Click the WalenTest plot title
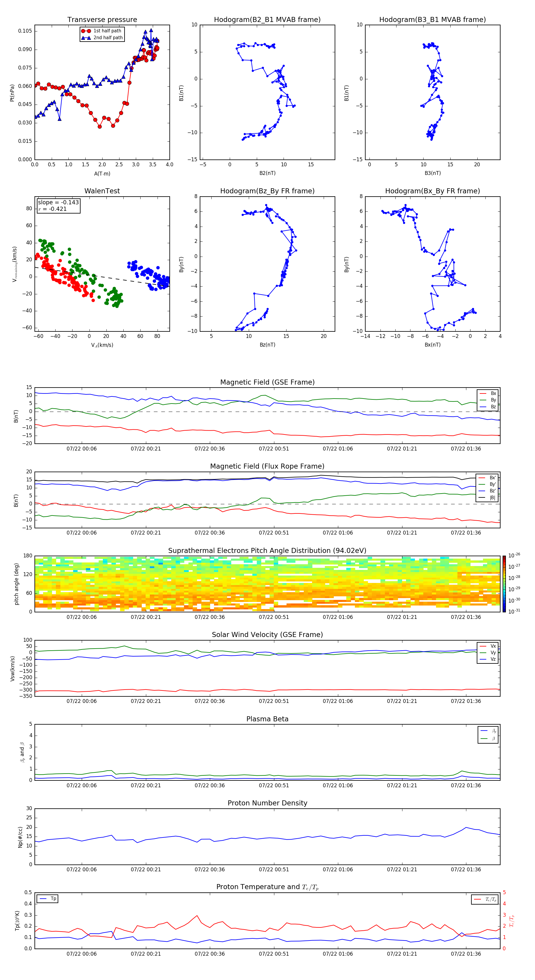Image resolution: width=535 pixels, height=980 pixels. point(102,191)
